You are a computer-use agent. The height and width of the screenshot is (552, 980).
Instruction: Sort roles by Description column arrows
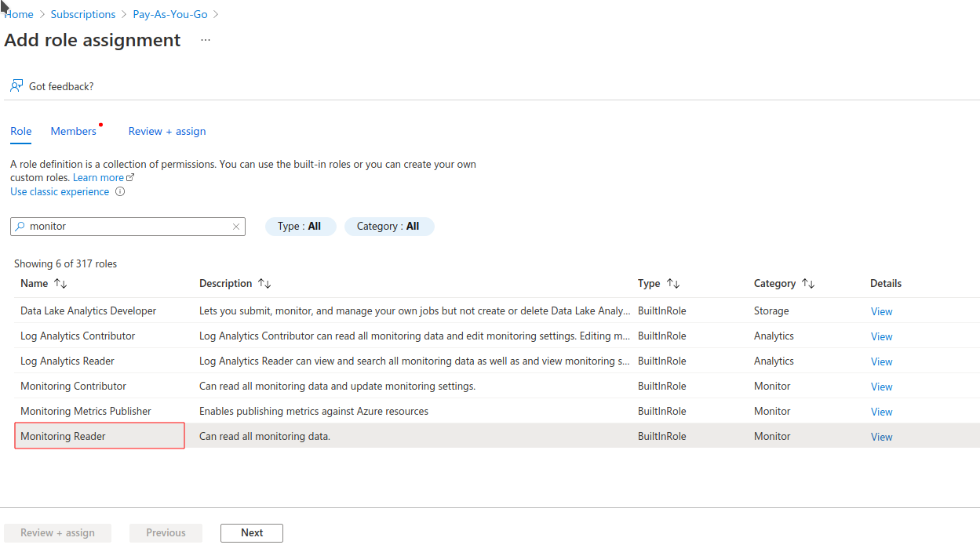pyautogui.click(x=264, y=284)
